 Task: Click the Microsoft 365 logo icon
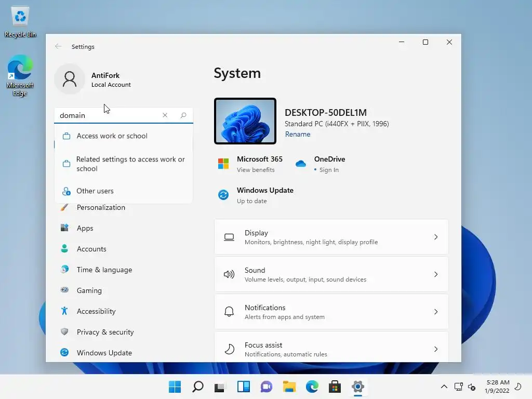pos(223,164)
